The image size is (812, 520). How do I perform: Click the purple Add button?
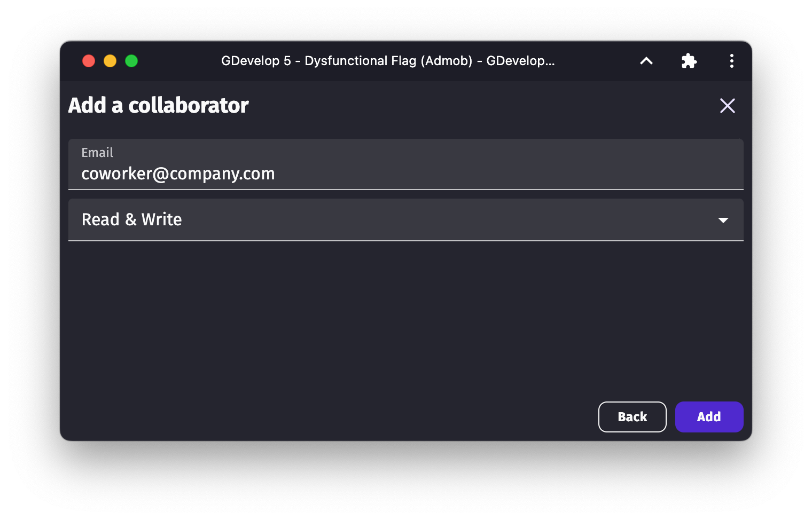(x=709, y=417)
